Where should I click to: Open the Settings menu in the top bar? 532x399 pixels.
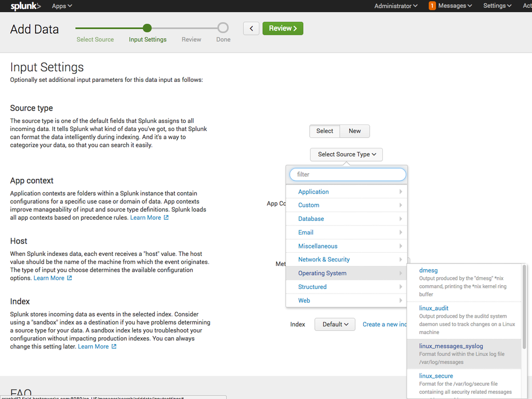point(496,6)
